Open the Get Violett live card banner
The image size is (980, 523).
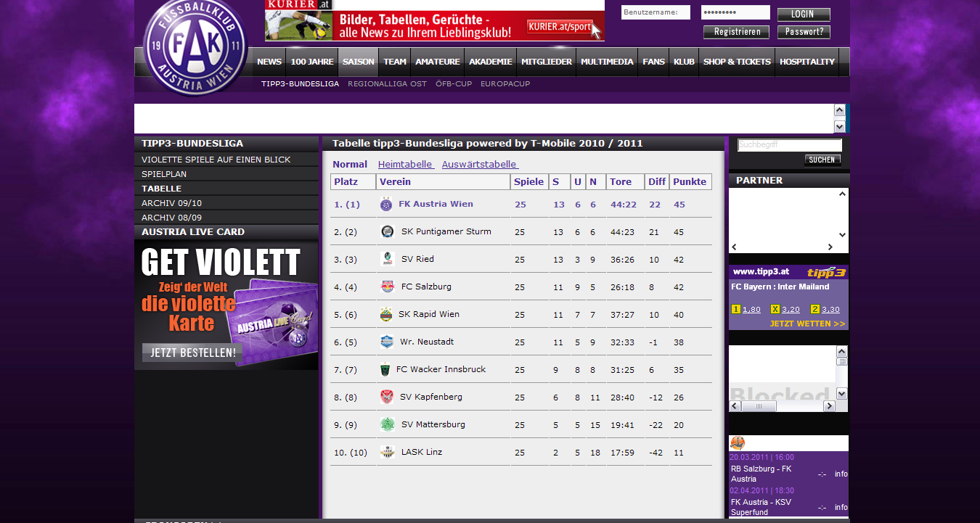(x=226, y=305)
